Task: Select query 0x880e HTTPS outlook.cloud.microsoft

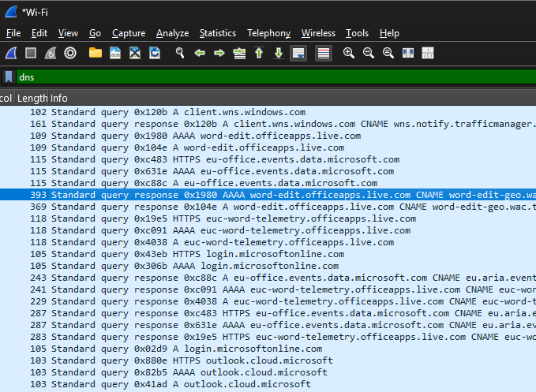Action: tap(268, 360)
